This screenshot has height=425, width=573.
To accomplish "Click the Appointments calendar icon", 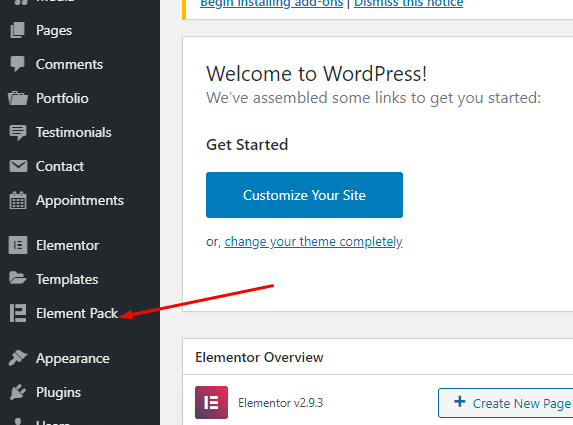I will [x=18, y=200].
